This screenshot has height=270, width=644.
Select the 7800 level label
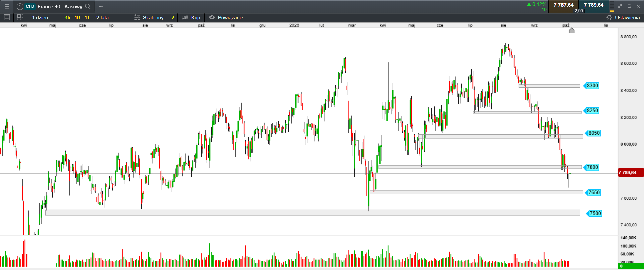pos(591,167)
